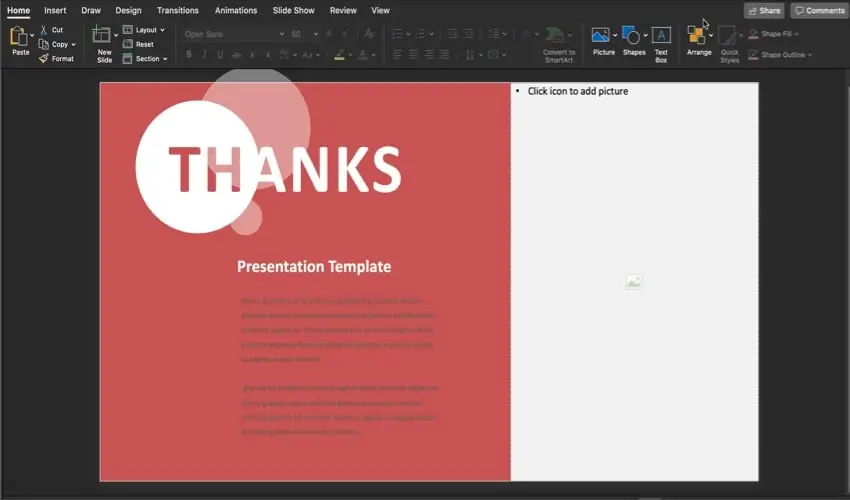Click the picture placeholder icon on slide
This screenshot has height=500, width=850.
pos(633,283)
